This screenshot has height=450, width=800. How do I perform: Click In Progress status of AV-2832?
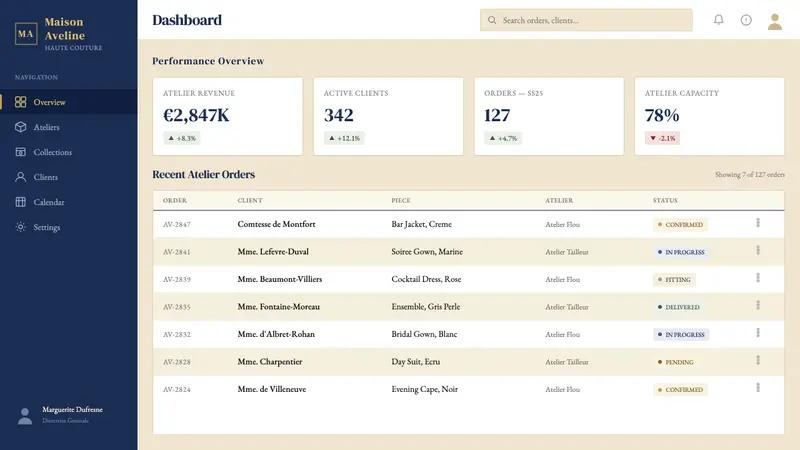[x=681, y=335]
